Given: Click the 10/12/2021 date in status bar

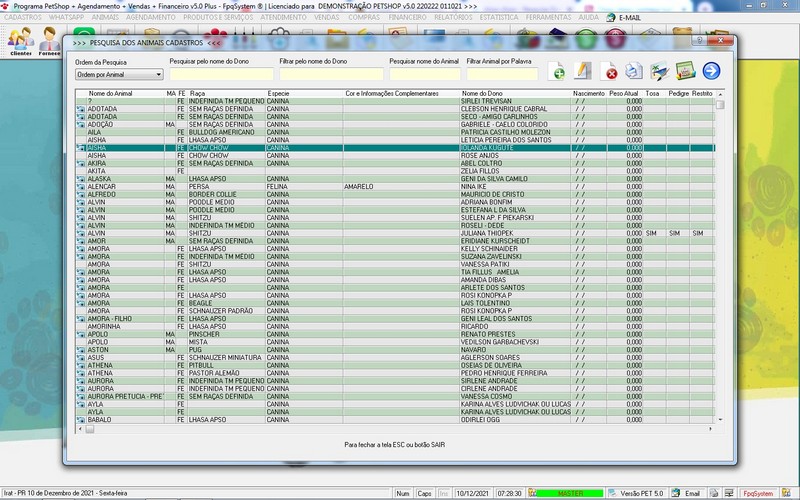Looking at the screenshot, I should tap(472, 493).
